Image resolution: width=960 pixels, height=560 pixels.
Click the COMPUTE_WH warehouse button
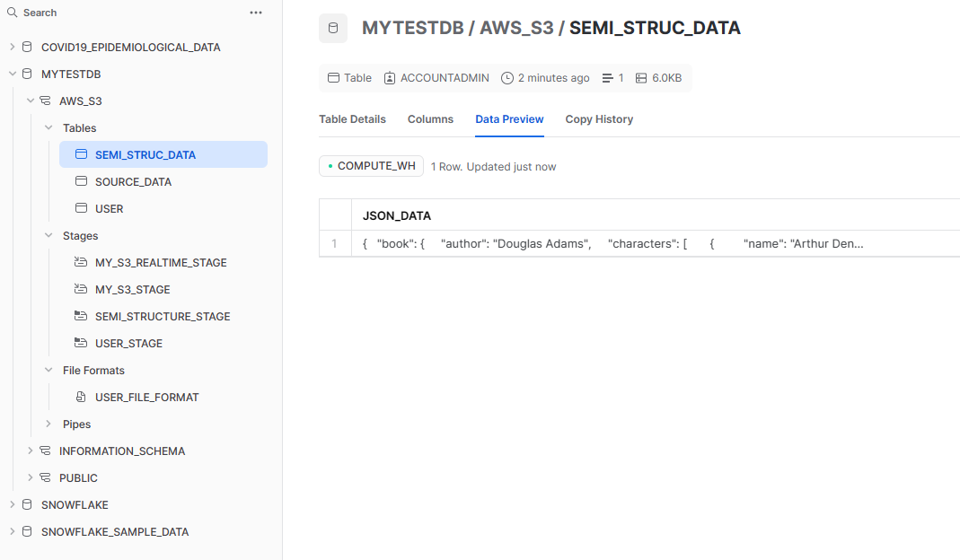pyautogui.click(x=371, y=166)
